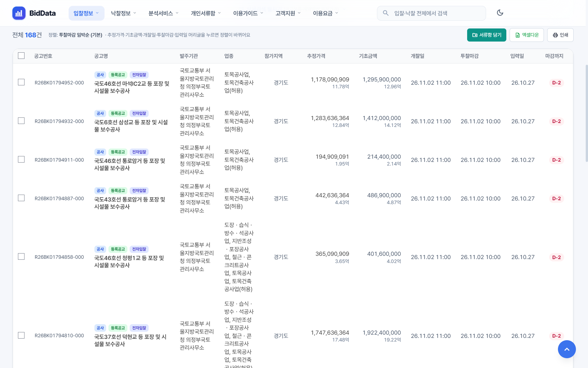Image resolution: width=588 pixels, height=368 pixels.
Task: Click the search magnifier icon
Action: point(385,13)
